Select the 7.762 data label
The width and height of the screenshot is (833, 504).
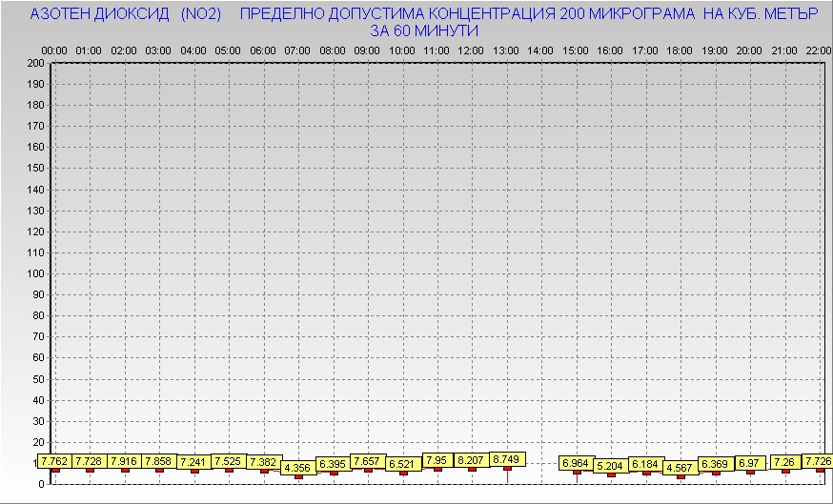[54, 461]
